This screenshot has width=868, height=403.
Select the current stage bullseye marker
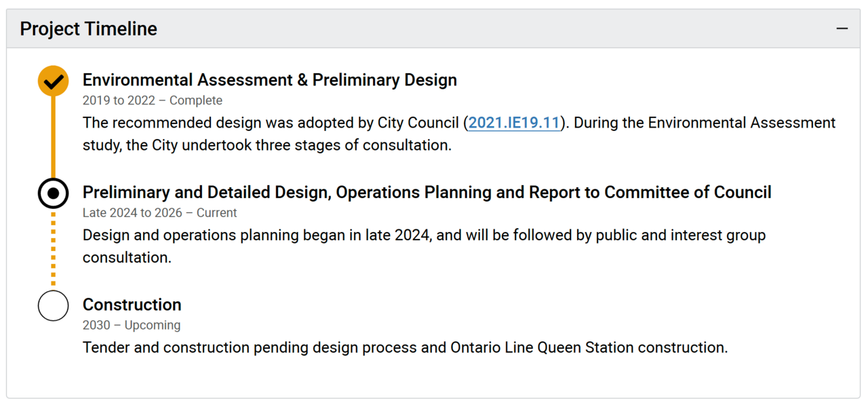tap(53, 194)
